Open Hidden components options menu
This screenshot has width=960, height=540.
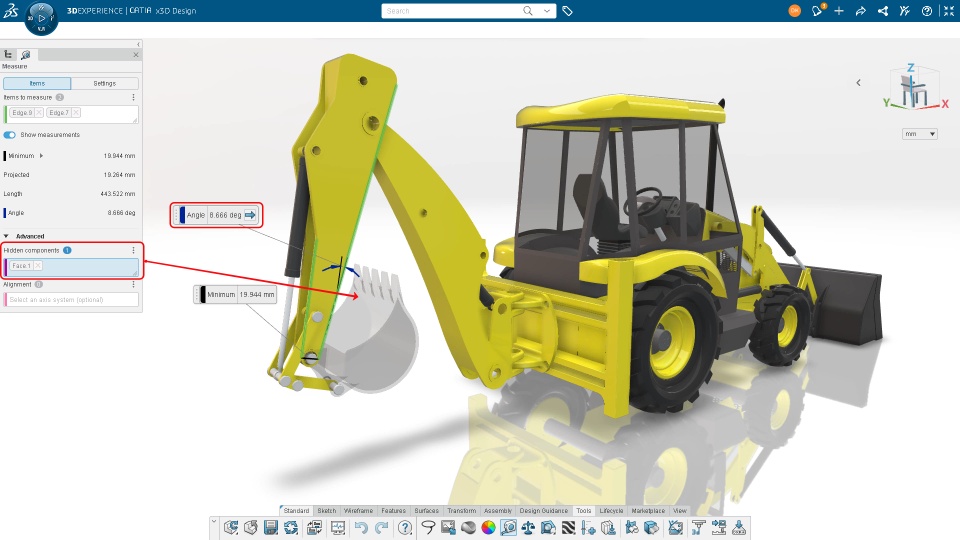click(x=133, y=250)
